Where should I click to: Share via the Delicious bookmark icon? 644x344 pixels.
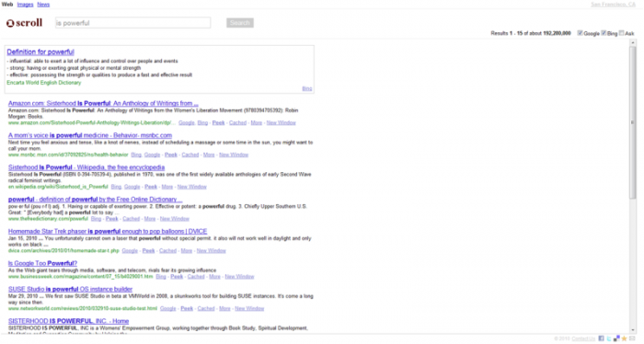click(x=616, y=338)
